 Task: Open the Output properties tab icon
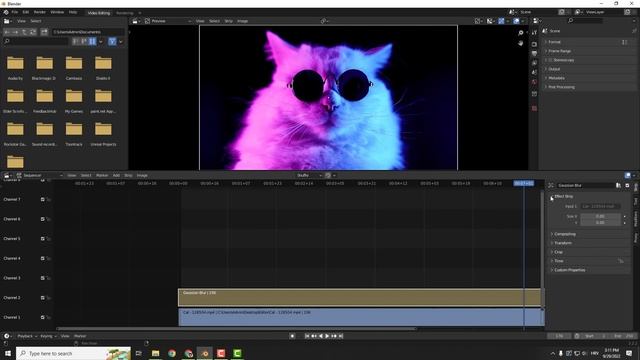(534, 53)
